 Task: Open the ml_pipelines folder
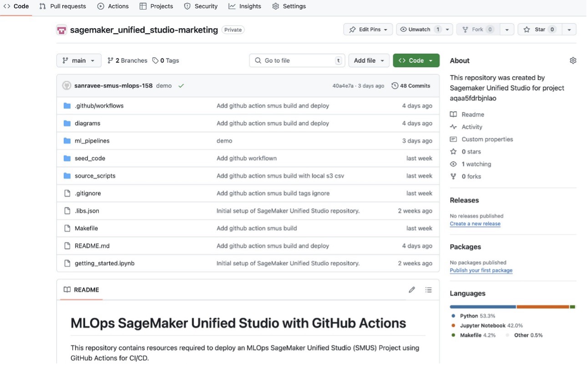(x=92, y=141)
